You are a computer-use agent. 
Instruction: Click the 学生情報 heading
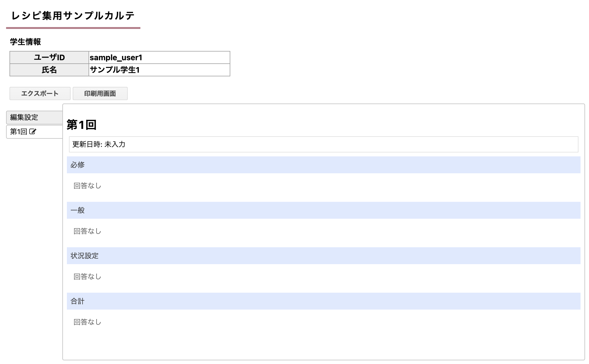(25, 42)
